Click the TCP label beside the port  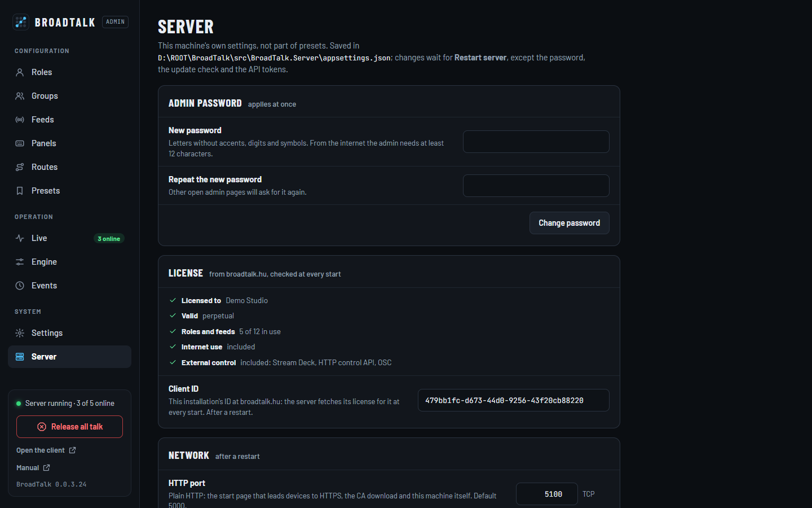click(x=589, y=494)
